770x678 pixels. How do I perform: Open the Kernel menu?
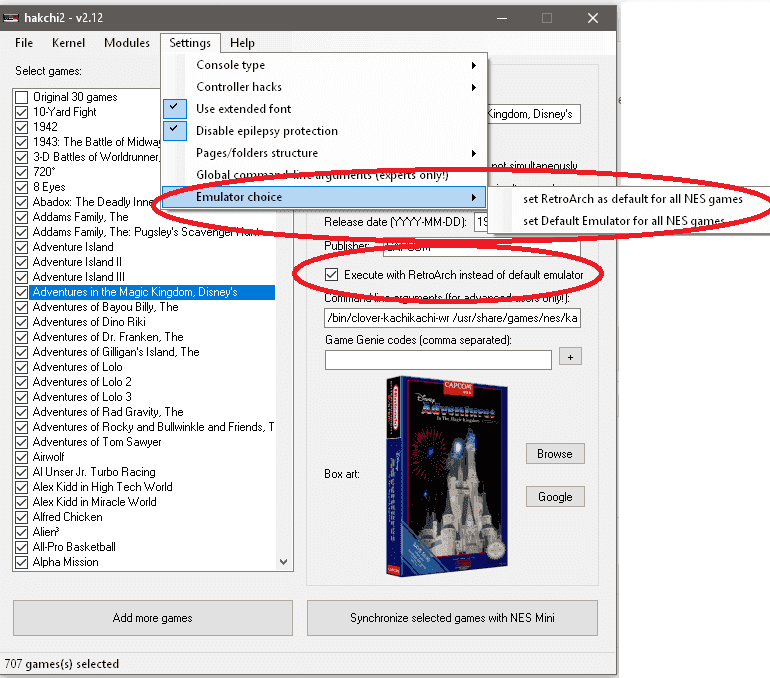point(68,43)
